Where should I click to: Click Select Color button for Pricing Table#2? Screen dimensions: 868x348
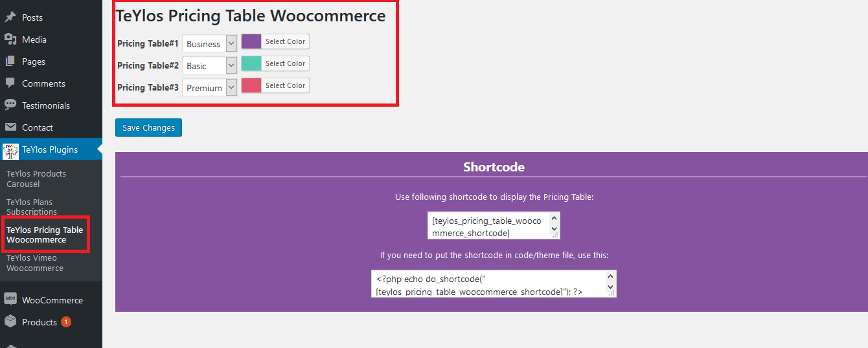[285, 63]
